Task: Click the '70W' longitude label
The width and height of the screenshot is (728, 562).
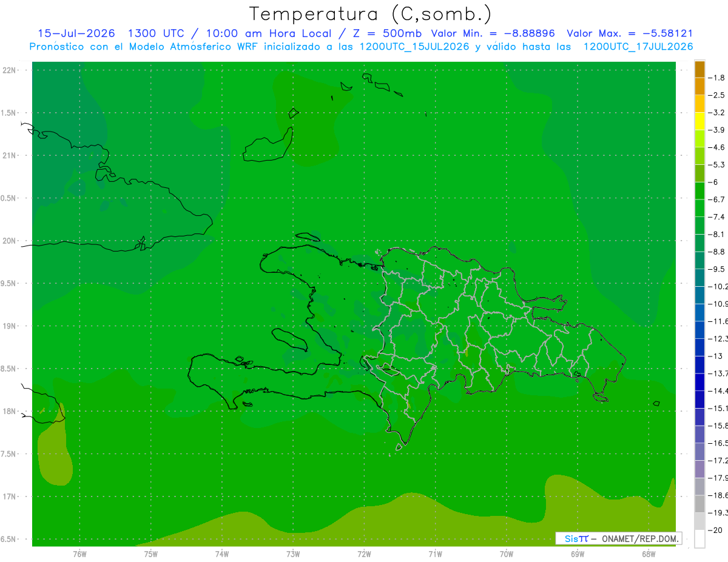Action: 507,554
